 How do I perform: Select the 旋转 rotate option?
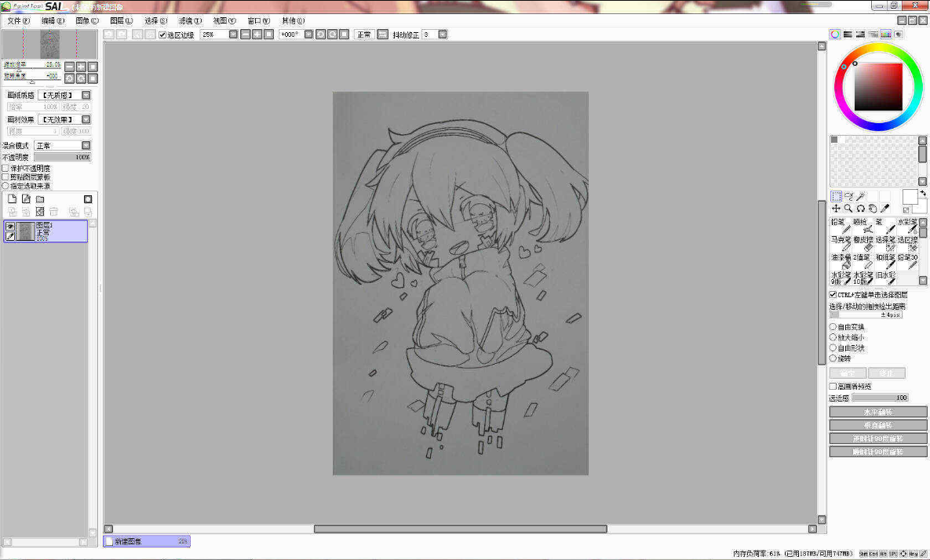833,358
